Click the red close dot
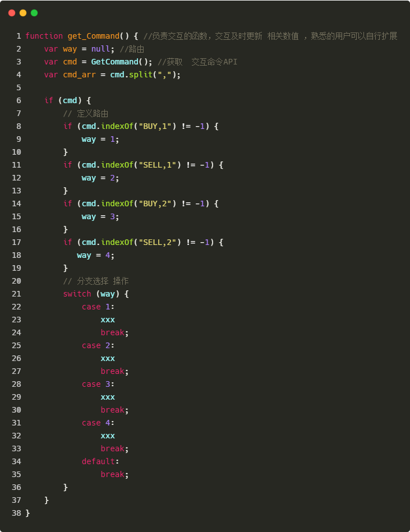Viewport: 410px width, 532px height. (x=12, y=13)
